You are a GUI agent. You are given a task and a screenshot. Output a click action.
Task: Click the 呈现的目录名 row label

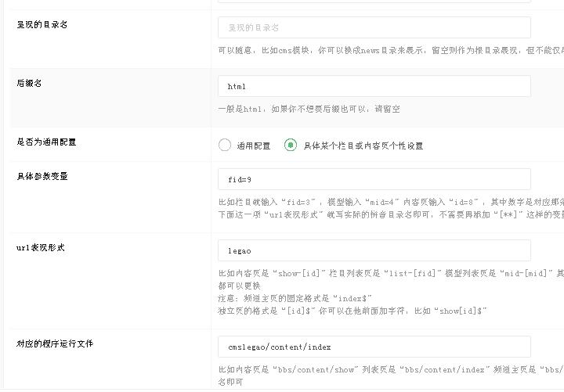[x=43, y=24]
